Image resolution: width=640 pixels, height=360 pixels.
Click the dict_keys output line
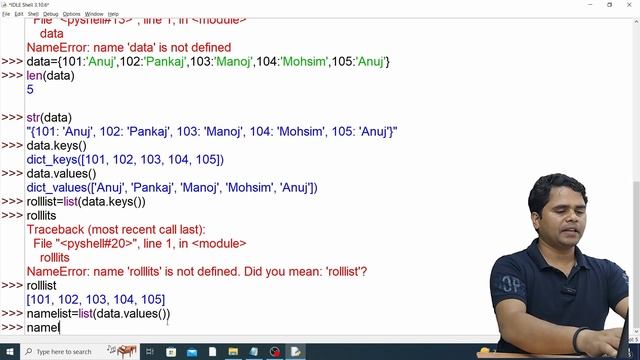click(125, 160)
